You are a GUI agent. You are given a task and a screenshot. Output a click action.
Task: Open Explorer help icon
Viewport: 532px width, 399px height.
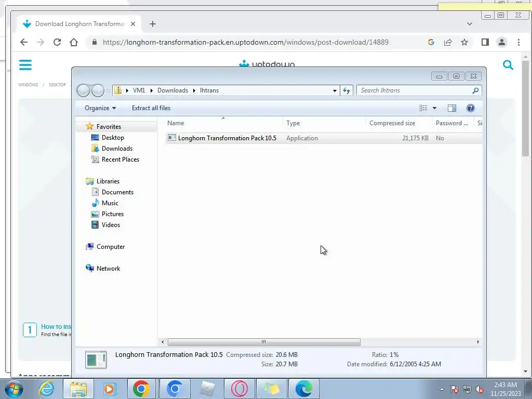pos(471,108)
